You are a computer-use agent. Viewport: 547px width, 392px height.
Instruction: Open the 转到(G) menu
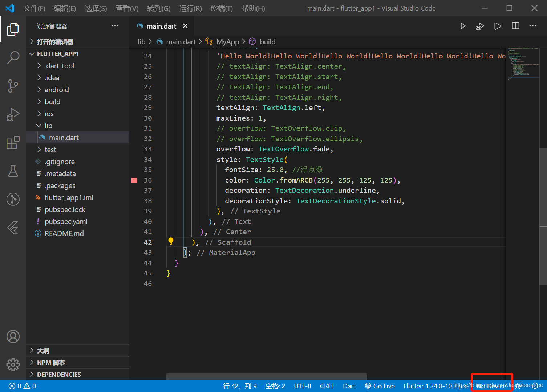159,8
